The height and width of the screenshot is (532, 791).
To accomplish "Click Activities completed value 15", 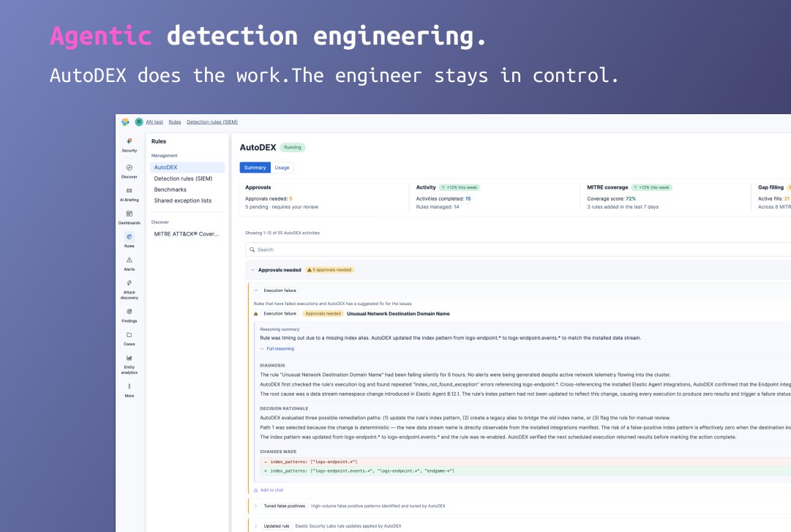I will tap(468, 199).
